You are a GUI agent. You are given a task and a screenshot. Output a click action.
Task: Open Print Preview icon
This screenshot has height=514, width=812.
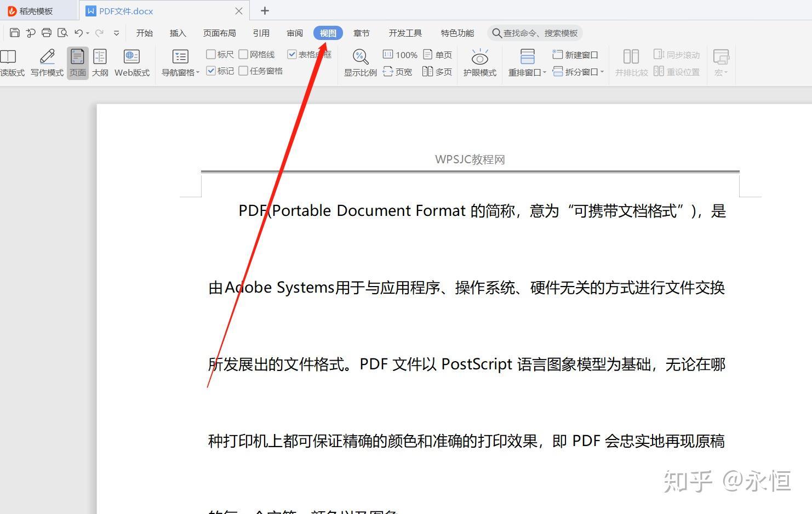[x=62, y=33]
